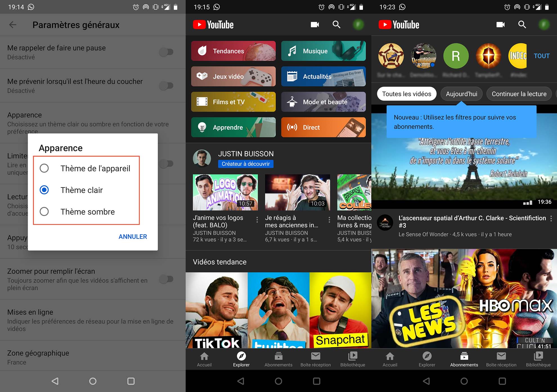Open JUSTIN BUISSON channel avatar
The width and height of the screenshot is (557, 392).
[202, 158]
